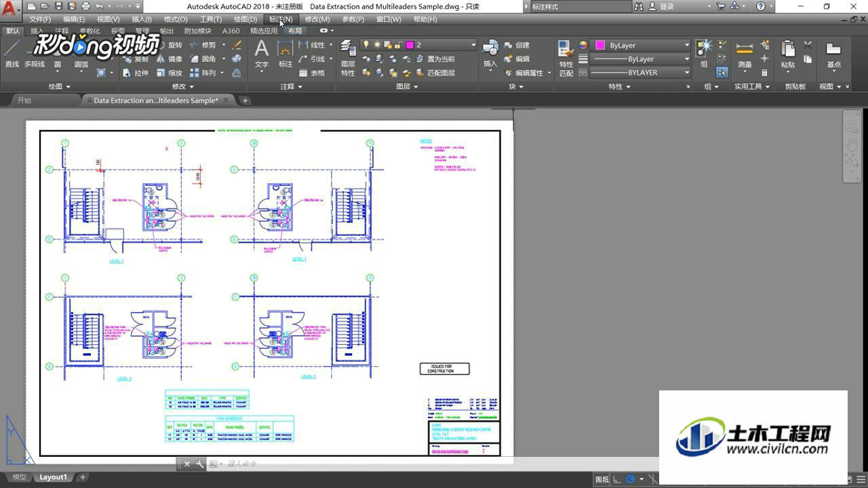868x488 pixels.
Task: Click the erase pencil icon in Modify panel
Action: pos(237,45)
